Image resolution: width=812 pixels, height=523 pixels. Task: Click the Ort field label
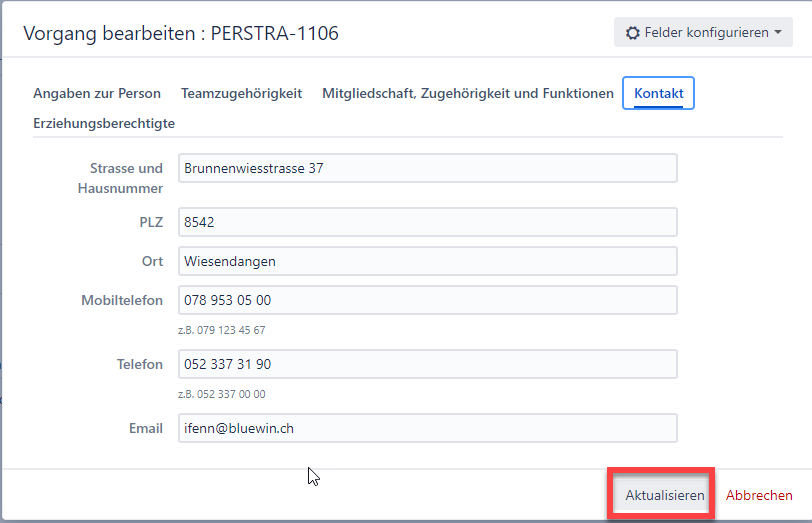pyautogui.click(x=152, y=261)
